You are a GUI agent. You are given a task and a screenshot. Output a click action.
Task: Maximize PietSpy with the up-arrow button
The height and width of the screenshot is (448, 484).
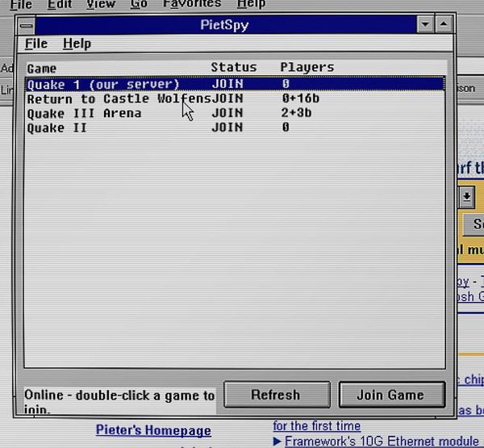pos(444,23)
